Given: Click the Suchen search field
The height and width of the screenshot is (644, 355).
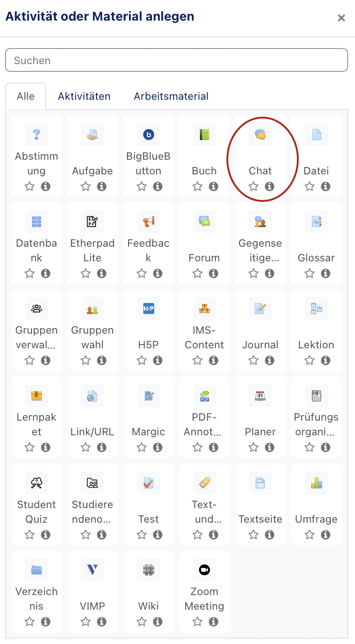Looking at the screenshot, I should click(177, 60).
